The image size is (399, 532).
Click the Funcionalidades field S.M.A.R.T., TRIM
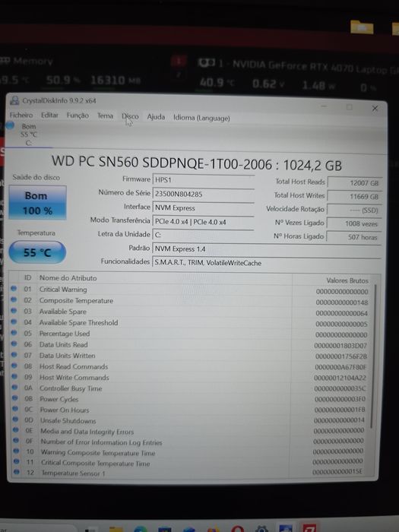click(267, 263)
